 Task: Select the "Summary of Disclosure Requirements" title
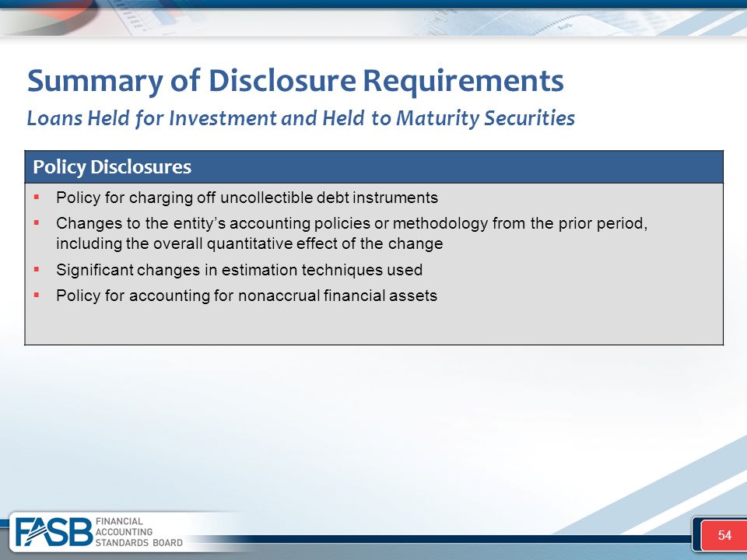pos(296,80)
